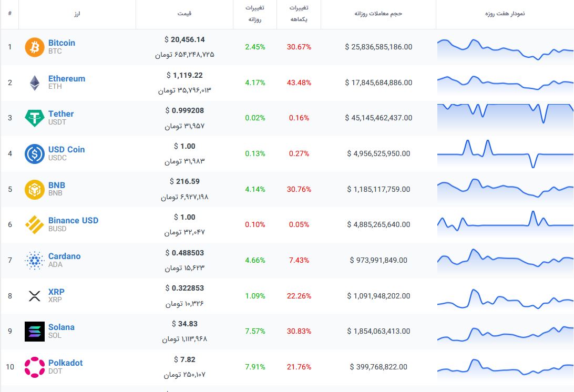
Task: Click the Cardano logo icon
Action: 34,260
